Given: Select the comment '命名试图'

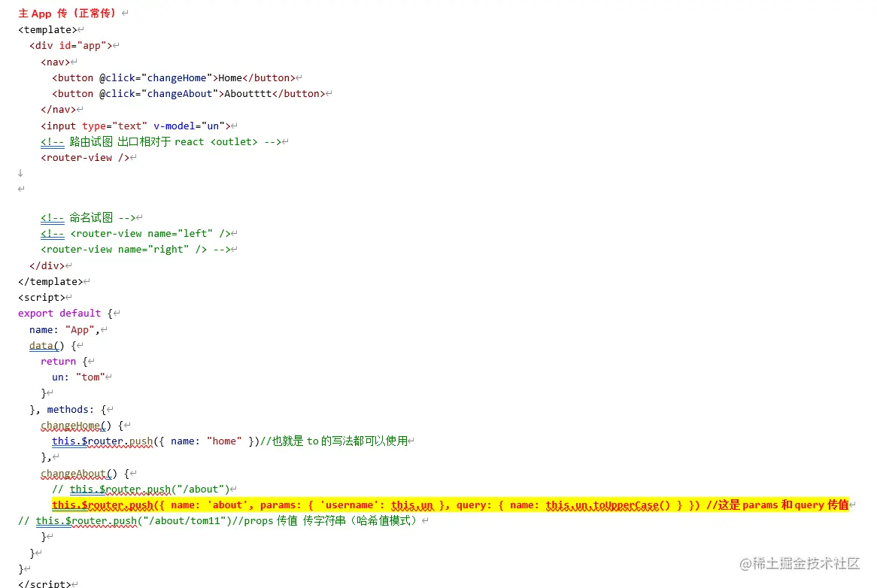Looking at the screenshot, I should (88, 217).
